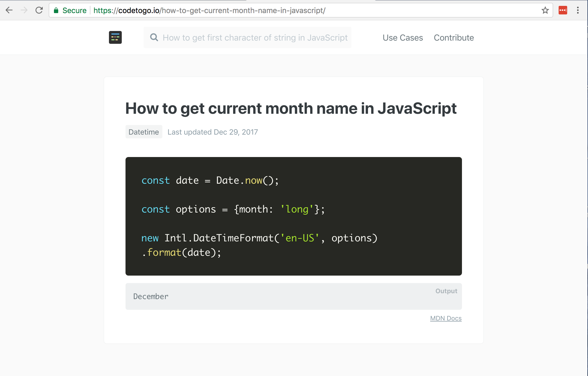Viewport: 588px width, 376px height.
Task: Click the URL in the address bar
Action: click(209, 10)
